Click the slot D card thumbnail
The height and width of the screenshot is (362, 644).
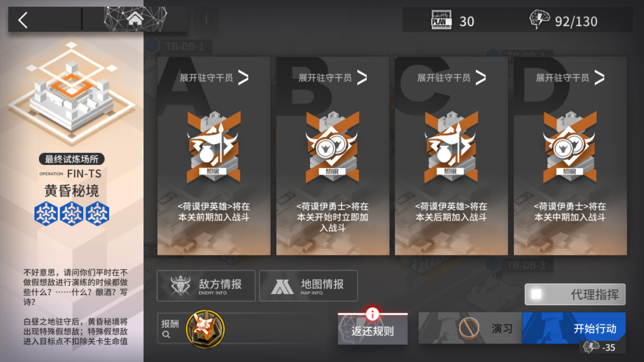click(x=571, y=156)
